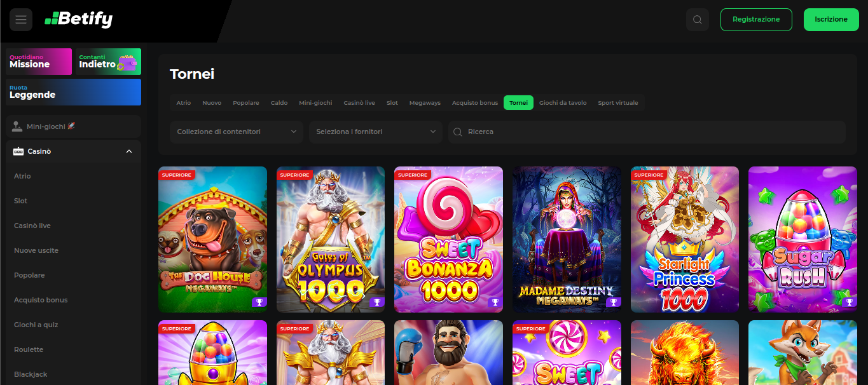Switch to the Acquisto bonus tab
This screenshot has width=868, height=385.
point(475,103)
